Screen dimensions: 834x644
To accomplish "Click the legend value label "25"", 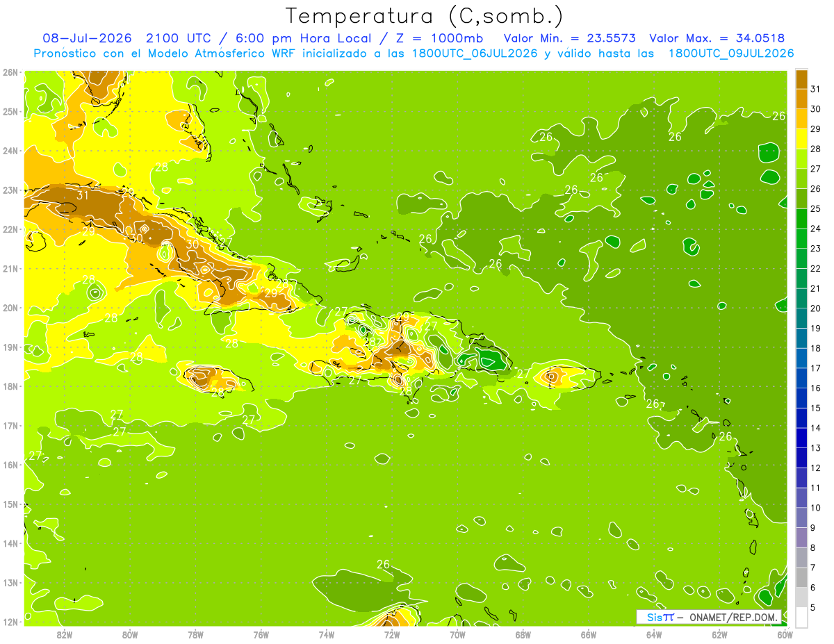I will [816, 208].
